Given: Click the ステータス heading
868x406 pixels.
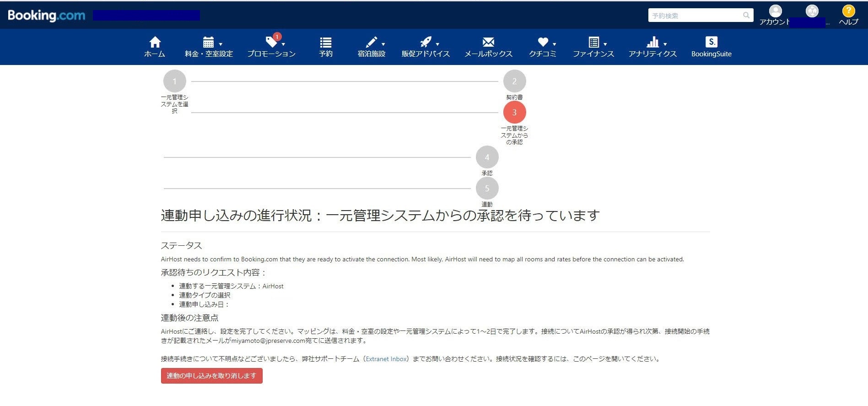Looking at the screenshot, I should pyautogui.click(x=181, y=246).
